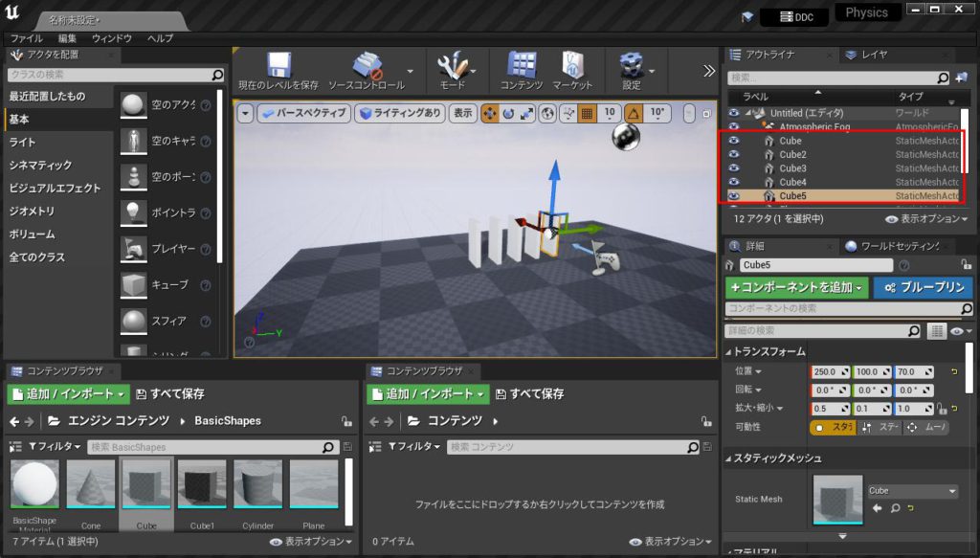Open the Help (ヘルプ) menu
The image size is (980, 558).
tap(160, 38)
